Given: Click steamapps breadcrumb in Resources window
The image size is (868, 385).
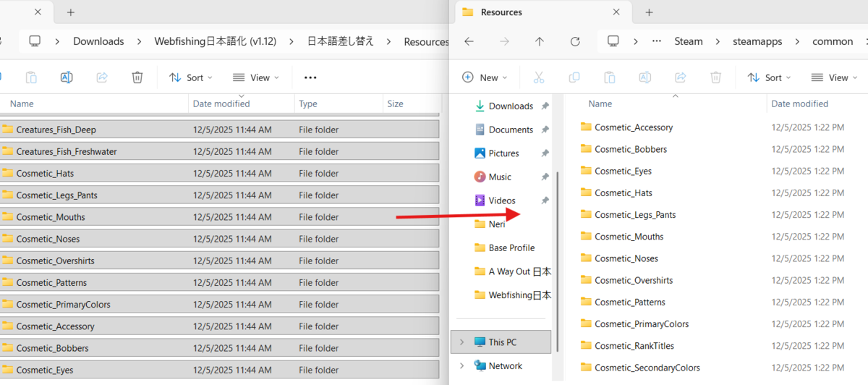Looking at the screenshot, I should click(757, 41).
